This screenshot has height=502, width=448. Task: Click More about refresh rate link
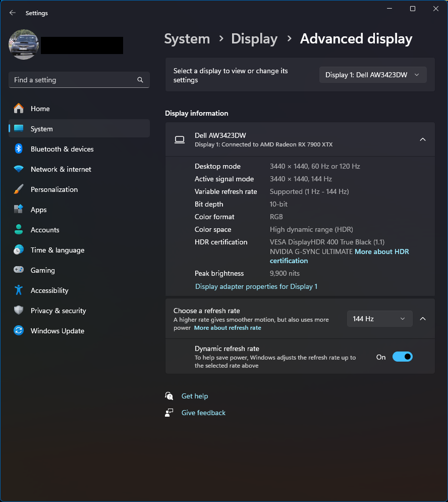pyautogui.click(x=228, y=328)
